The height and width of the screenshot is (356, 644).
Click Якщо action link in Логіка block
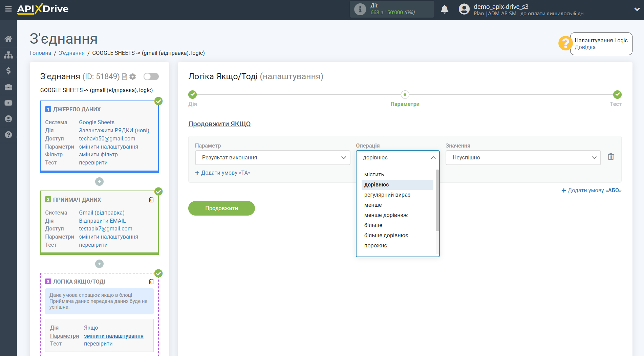tap(91, 328)
